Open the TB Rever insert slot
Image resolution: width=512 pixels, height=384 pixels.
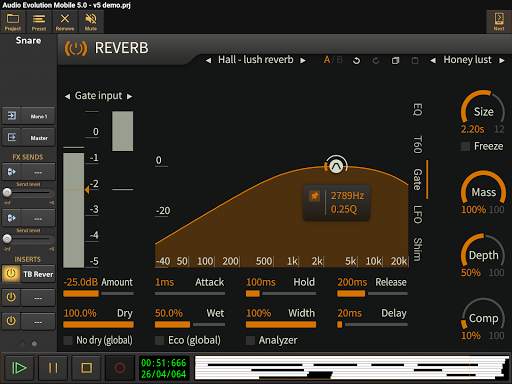38,274
